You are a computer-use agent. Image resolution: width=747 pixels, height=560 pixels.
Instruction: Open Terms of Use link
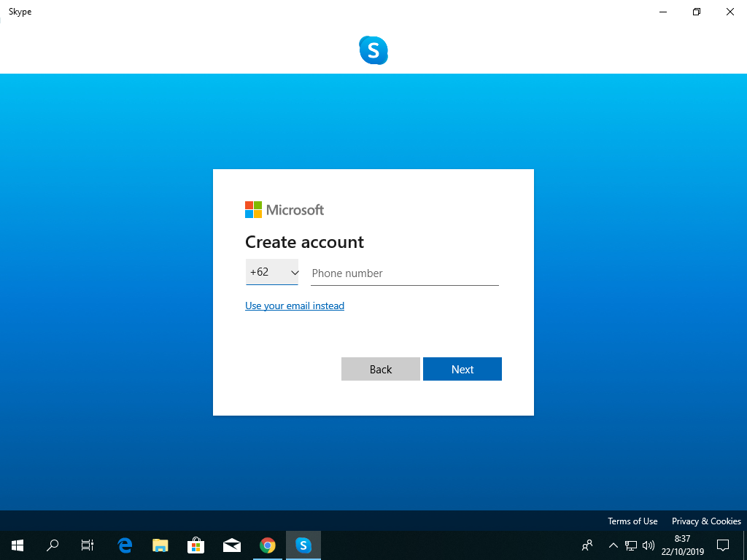(x=632, y=521)
